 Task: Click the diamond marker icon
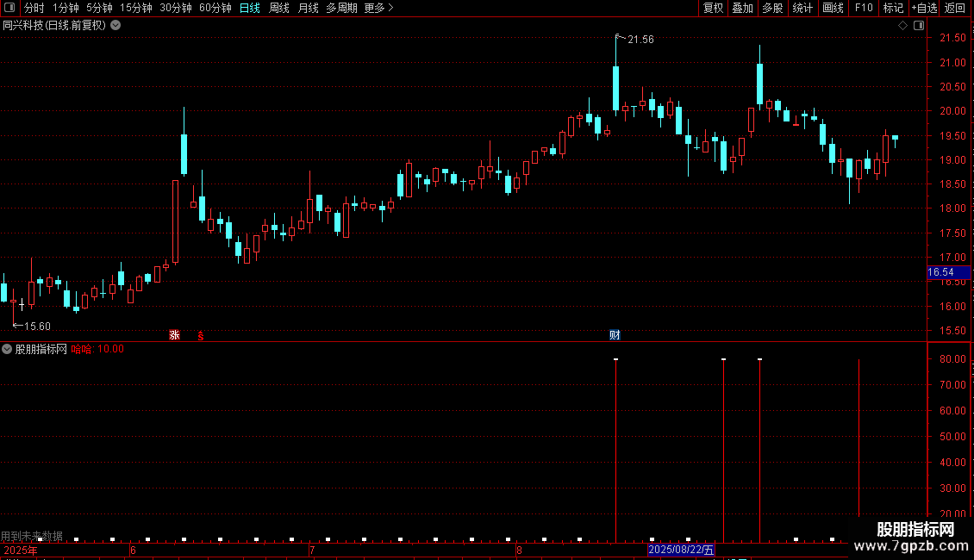pos(903,26)
